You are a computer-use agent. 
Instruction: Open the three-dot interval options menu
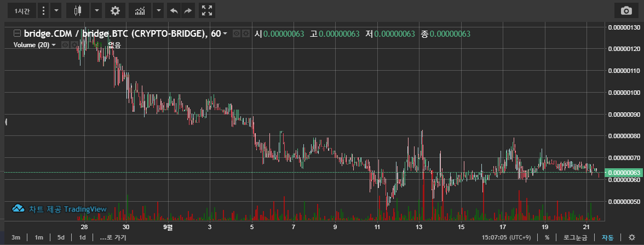(44, 11)
